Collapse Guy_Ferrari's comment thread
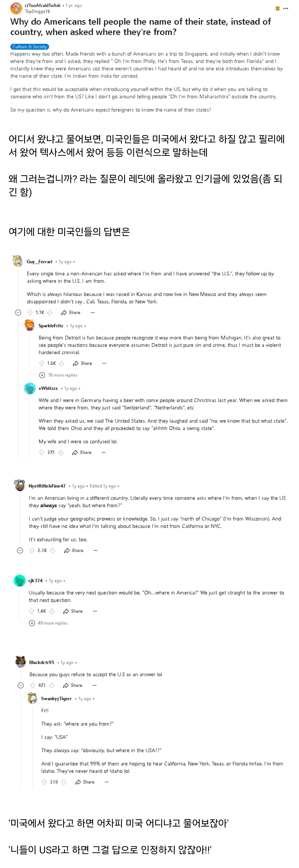 pos(18,312)
